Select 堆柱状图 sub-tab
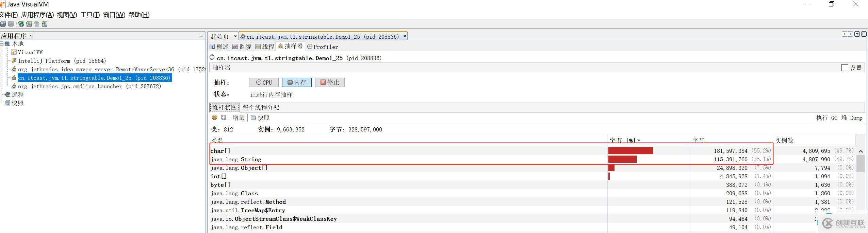 [225, 107]
